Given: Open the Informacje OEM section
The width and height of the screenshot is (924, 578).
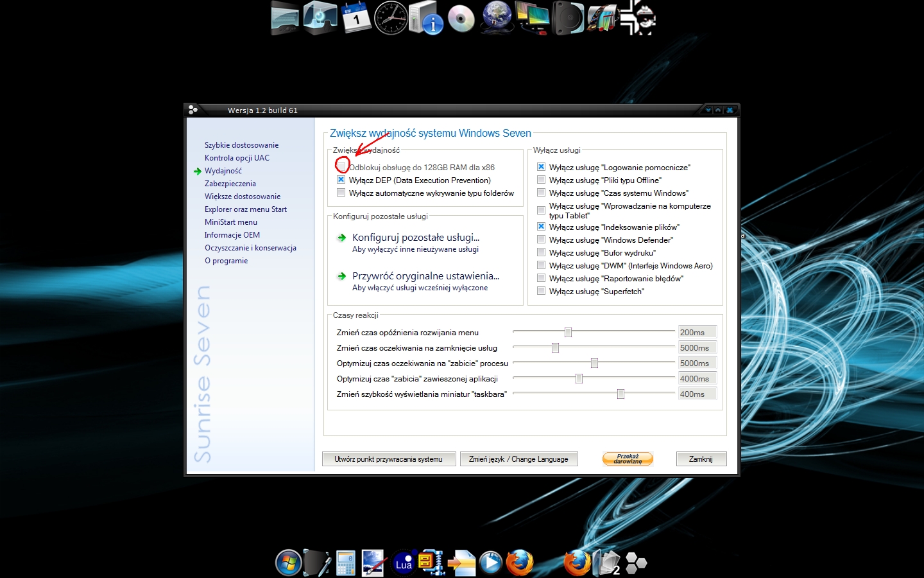Looking at the screenshot, I should point(232,235).
